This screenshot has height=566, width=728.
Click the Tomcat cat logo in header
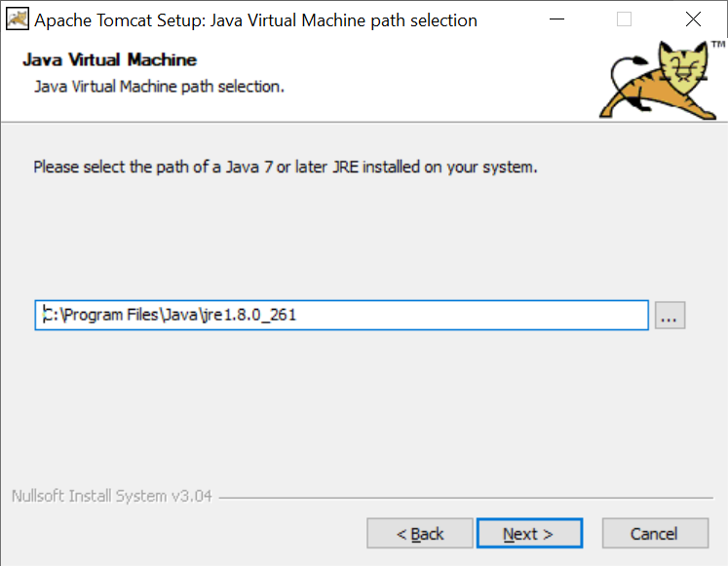[x=657, y=80]
